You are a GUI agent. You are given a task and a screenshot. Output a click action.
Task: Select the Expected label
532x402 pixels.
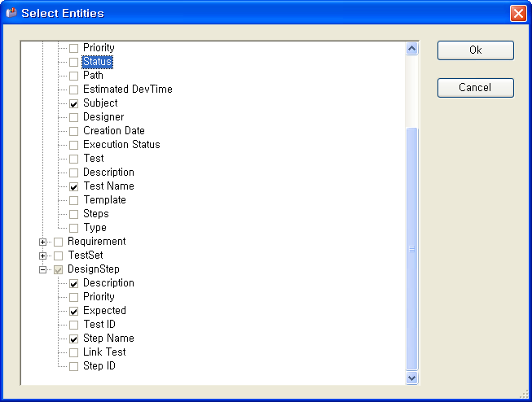pos(104,311)
